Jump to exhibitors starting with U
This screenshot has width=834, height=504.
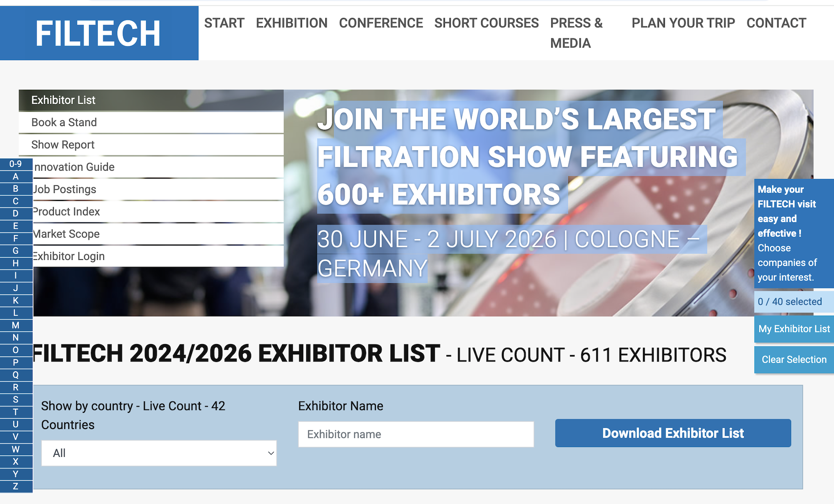point(16,424)
